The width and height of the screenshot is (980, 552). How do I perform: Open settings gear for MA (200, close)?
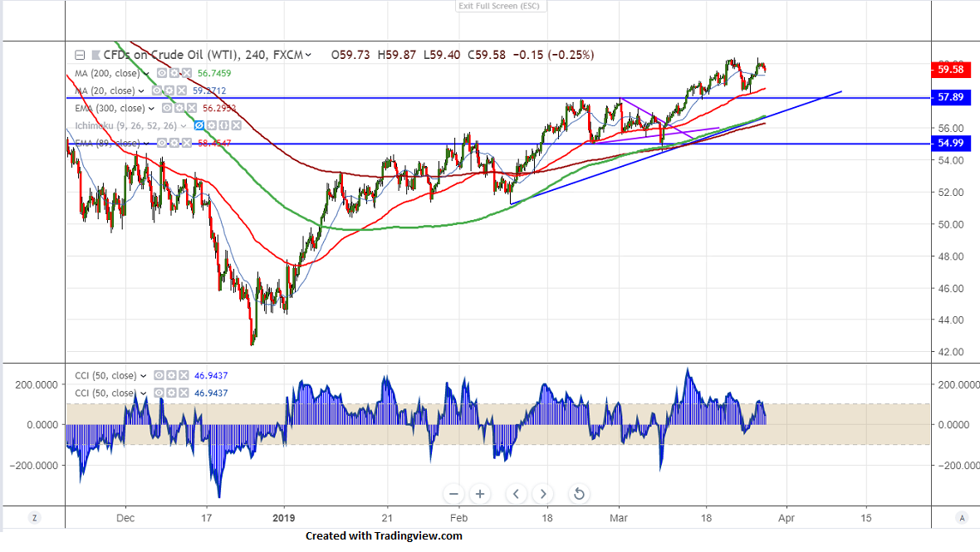(174, 73)
